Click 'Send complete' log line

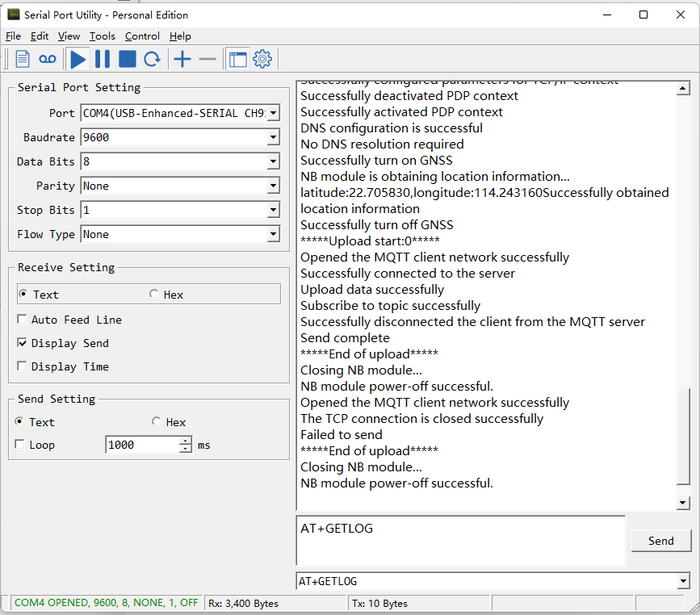(345, 338)
